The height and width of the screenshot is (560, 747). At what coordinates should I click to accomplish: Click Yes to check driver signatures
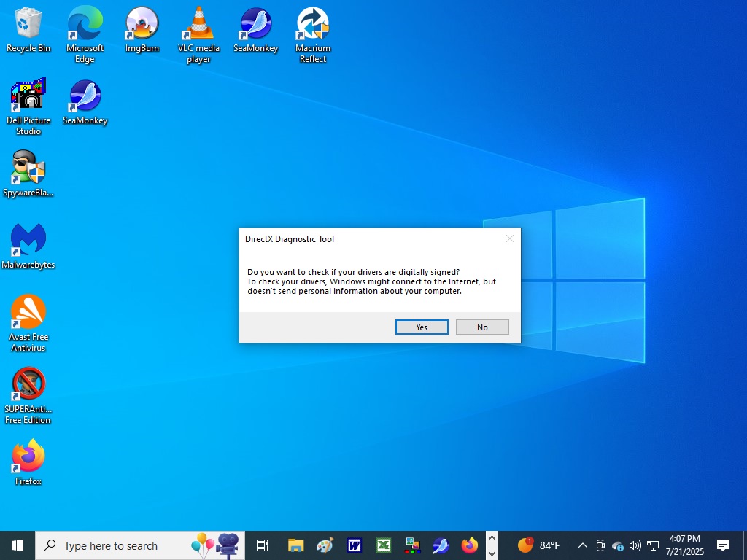tap(422, 327)
